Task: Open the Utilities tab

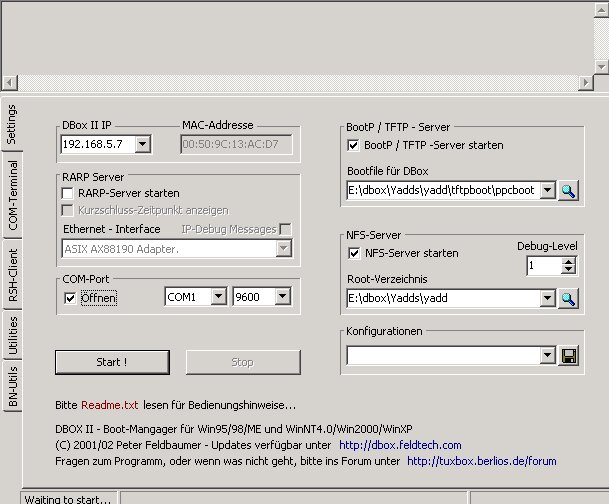Action: pos(12,335)
